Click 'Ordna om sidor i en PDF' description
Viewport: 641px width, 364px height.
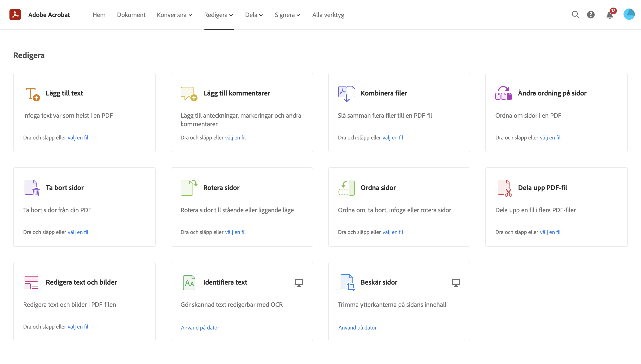(528, 116)
